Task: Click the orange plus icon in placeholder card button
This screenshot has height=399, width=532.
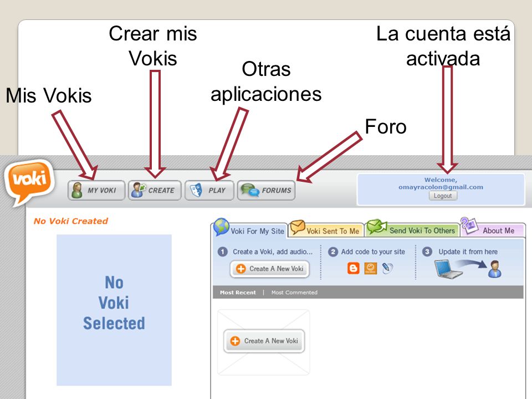Action: (x=235, y=341)
